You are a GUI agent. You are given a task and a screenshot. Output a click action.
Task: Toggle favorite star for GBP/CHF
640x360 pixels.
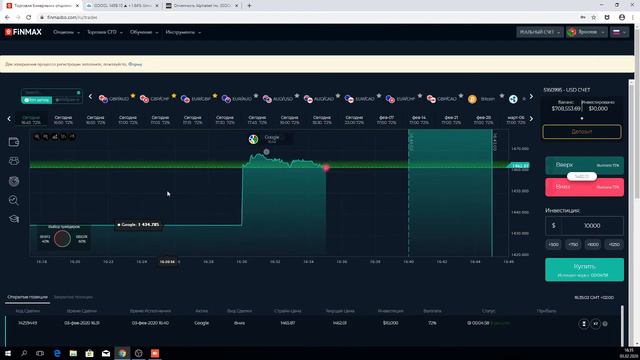pos(174,96)
